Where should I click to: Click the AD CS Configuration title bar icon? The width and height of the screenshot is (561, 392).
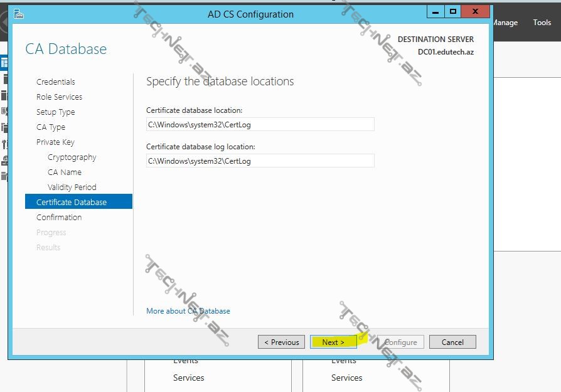18,14
